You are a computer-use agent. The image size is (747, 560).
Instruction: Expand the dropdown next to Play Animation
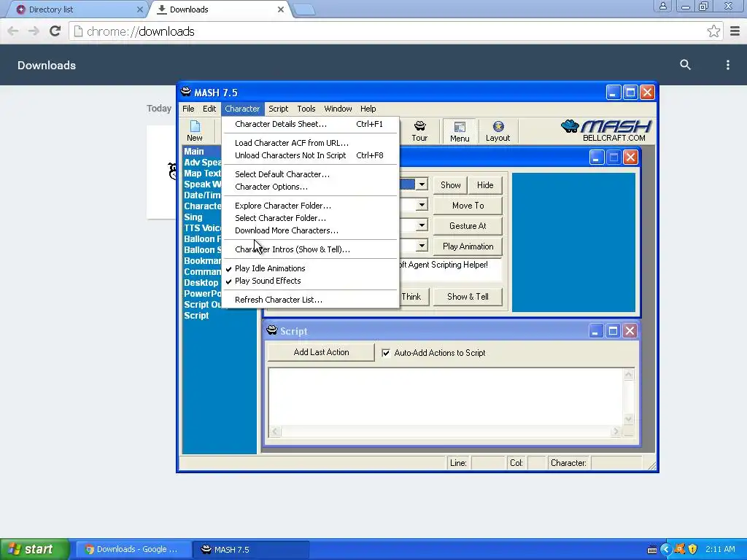click(x=422, y=246)
